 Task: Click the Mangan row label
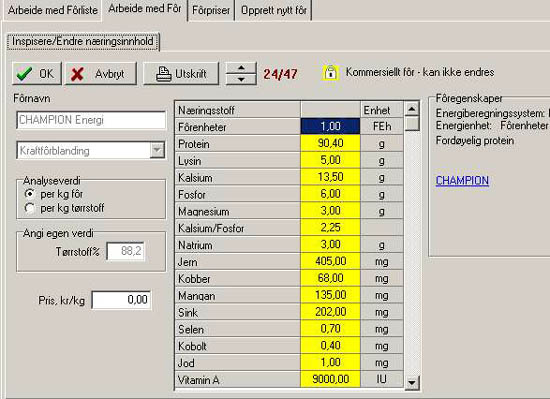(x=237, y=295)
